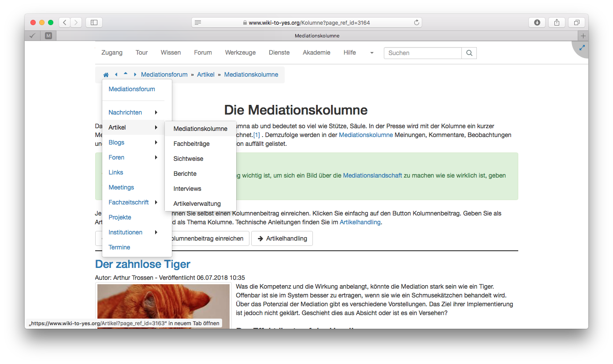
Task: Open the Safari downloads icon
Action: point(537,22)
